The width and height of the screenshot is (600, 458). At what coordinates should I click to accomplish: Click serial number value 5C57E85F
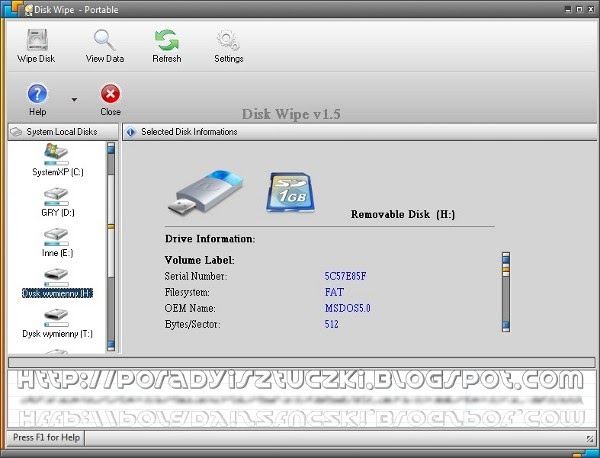(346, 276)
